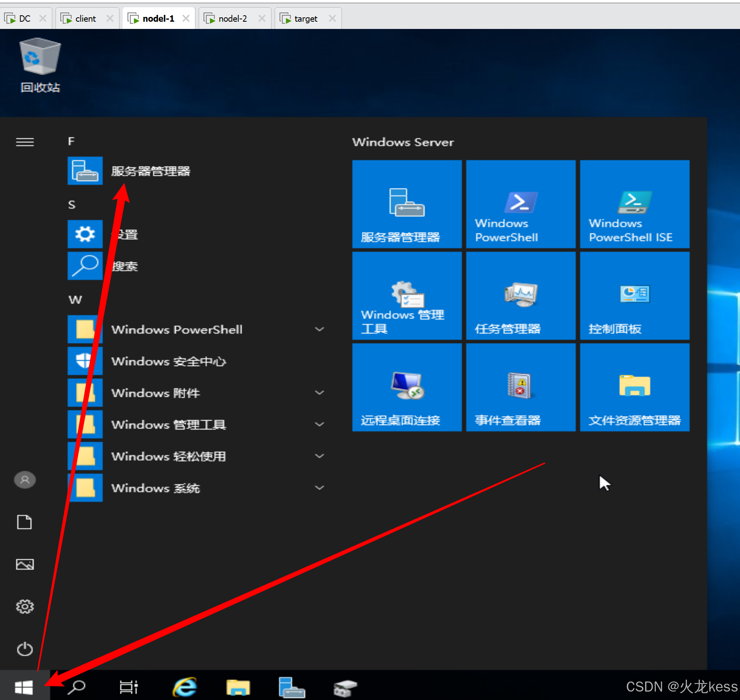Open the Windows 管理工具 folder icon
740x700 pixels.
pos(85,425)
